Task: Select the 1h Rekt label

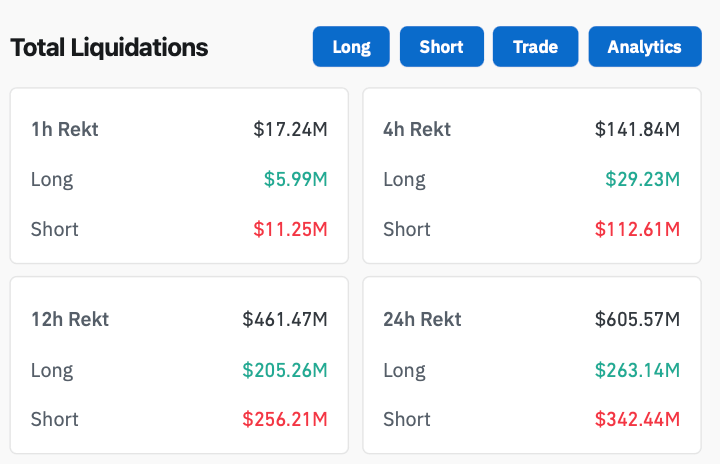Action: pos(65,129)
